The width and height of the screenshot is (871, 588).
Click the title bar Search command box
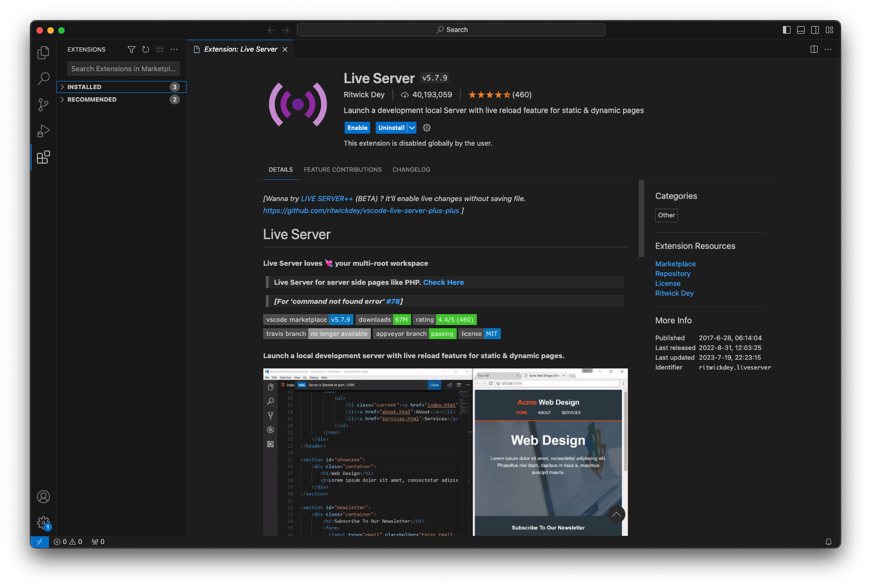coord(451,30)
